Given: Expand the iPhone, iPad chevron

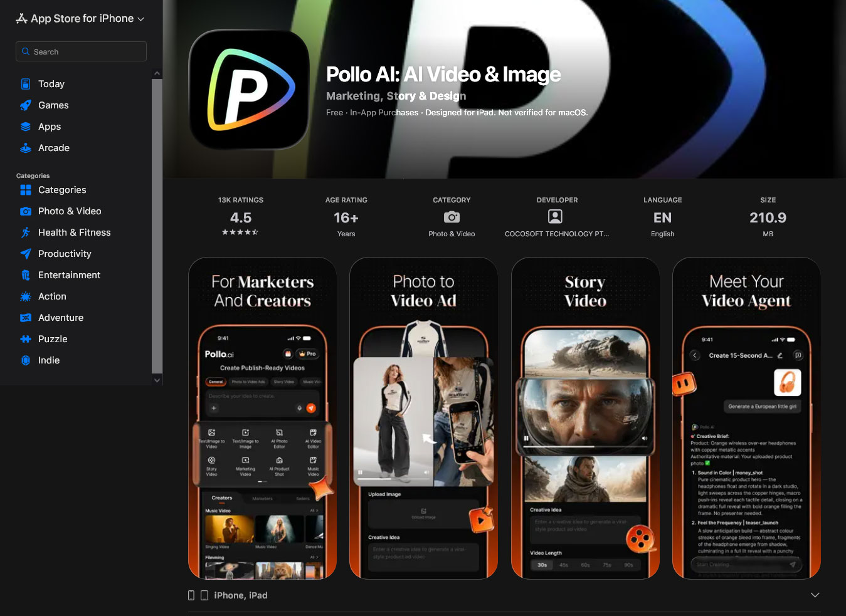Looking at the screenshot, I should click(x=815, y=595).
